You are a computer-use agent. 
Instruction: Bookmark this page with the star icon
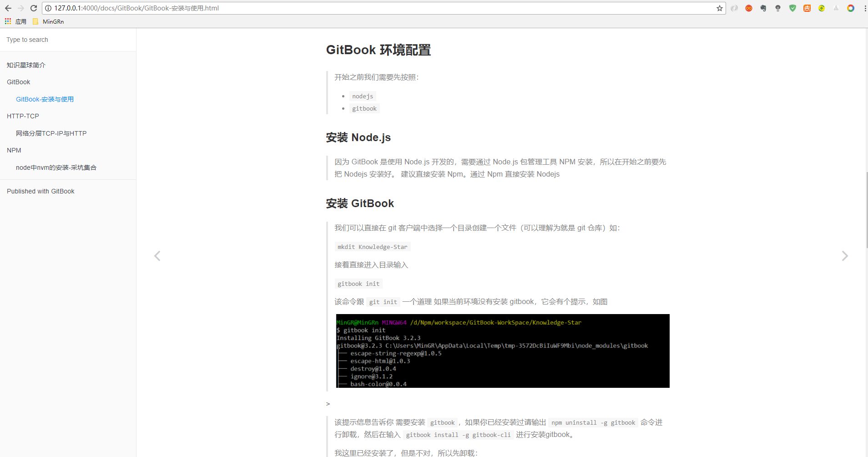pyautogui.click(x=719, y=8)
